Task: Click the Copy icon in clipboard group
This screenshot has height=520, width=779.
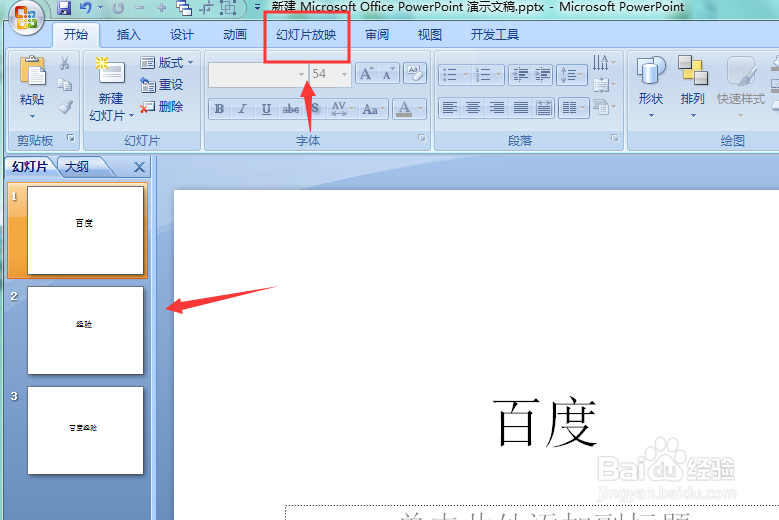Action: tap(65, 85)
